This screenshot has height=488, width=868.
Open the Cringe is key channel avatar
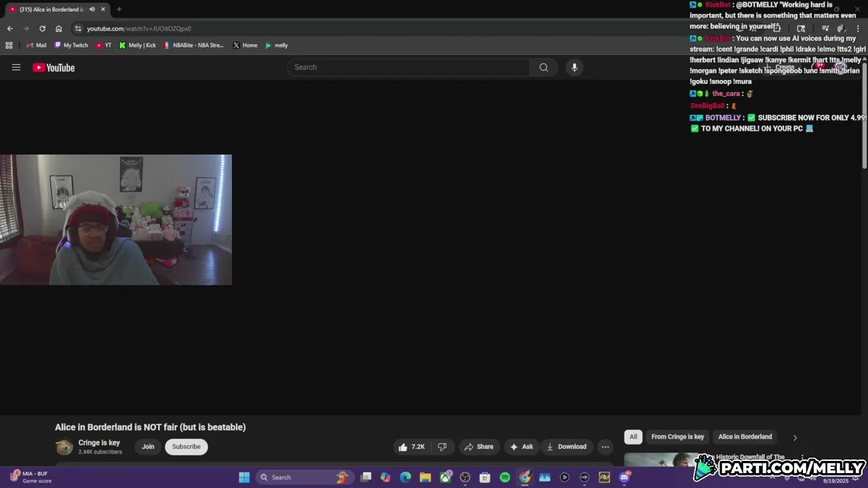click(64, 447)
